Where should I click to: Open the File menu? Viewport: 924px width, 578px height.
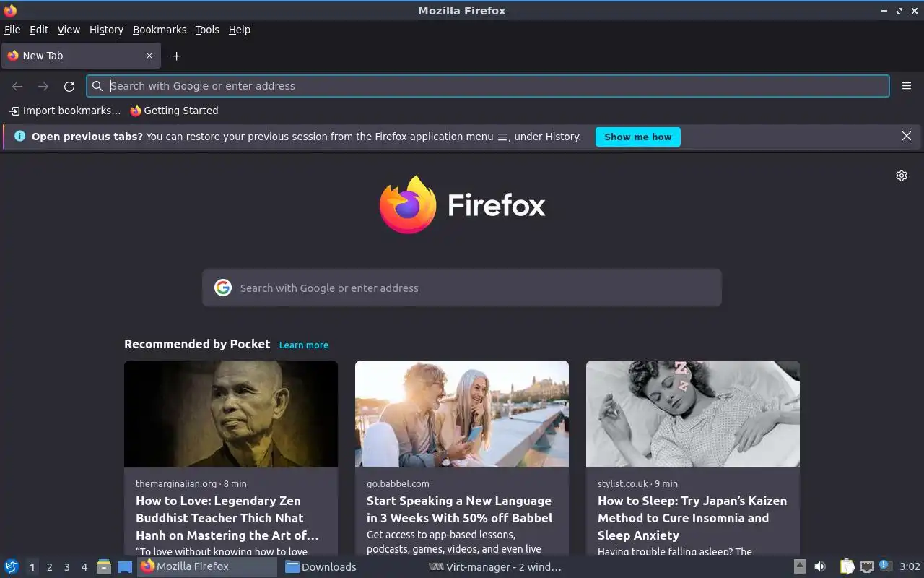tap(12, 30)
